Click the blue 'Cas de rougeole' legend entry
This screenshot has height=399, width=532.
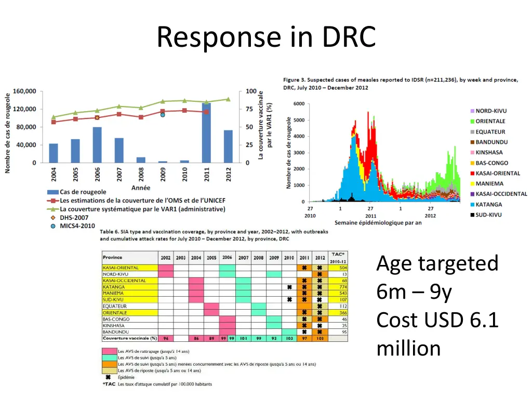[x=77, y=192]
